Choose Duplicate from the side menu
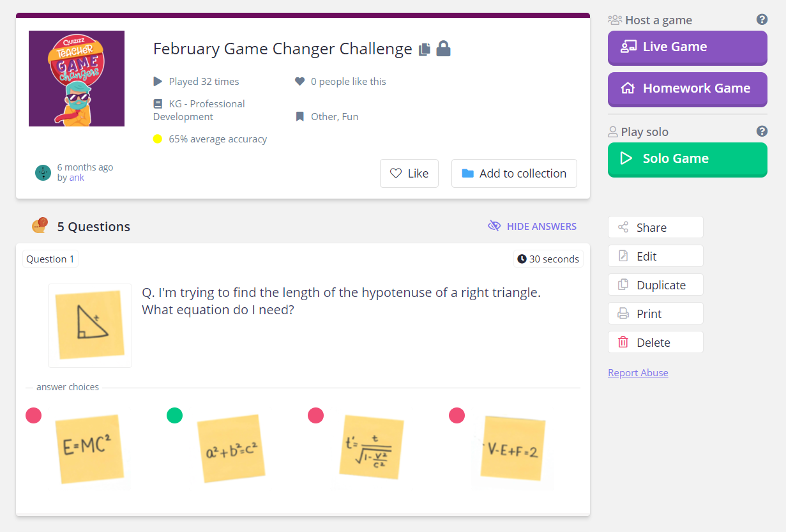 point(656,285)
